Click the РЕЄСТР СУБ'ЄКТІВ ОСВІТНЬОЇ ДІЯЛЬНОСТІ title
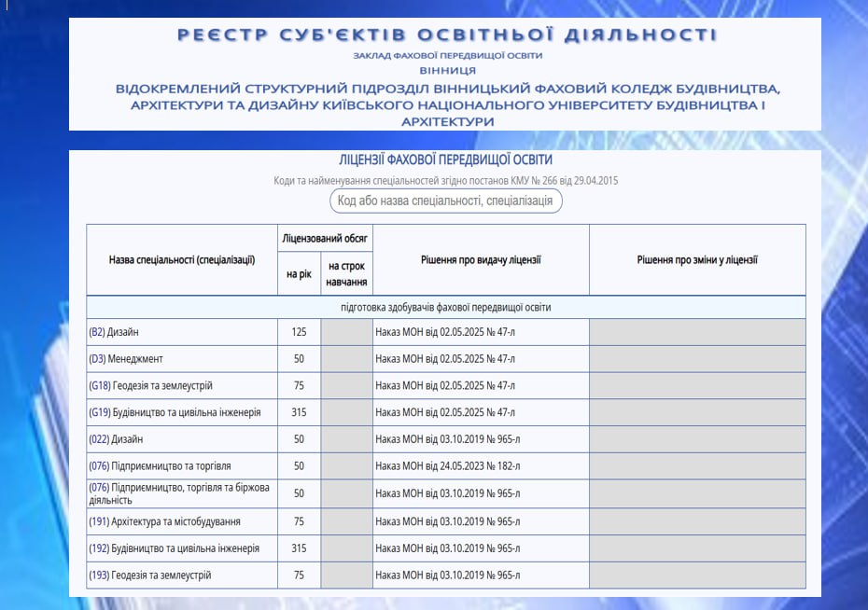This screenshot has height=610, width=868. tap(447, 35)
